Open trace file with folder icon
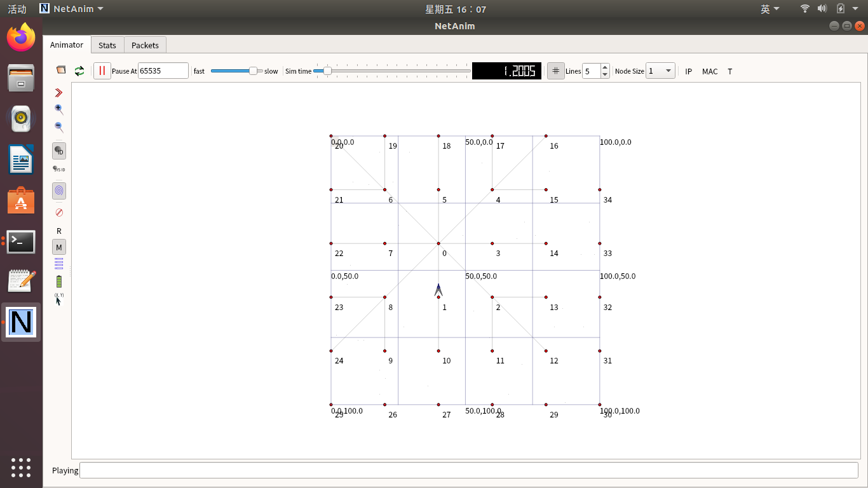The width and height of the screenshot is (868, 488). [x=61, y=71]
